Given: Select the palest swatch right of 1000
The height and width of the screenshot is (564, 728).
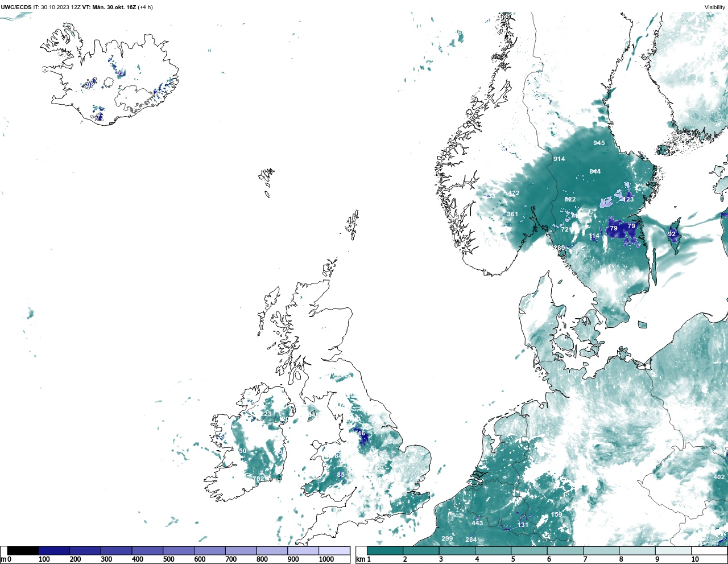Looking at the screenshot, I should pos(334,550).
